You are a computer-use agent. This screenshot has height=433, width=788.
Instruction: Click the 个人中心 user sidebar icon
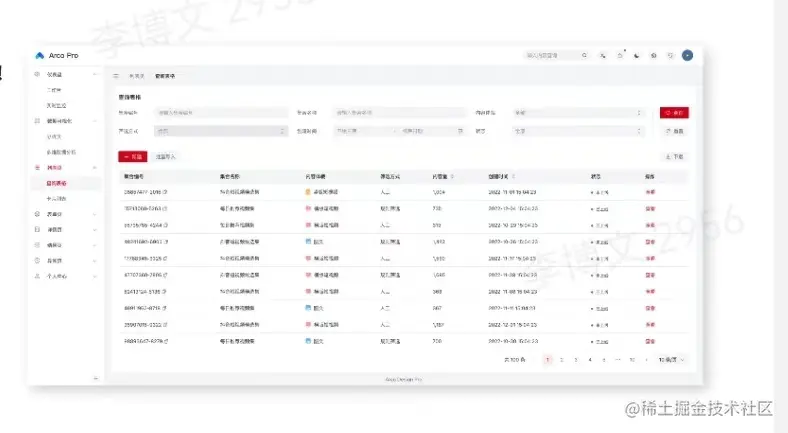point(37,276)
